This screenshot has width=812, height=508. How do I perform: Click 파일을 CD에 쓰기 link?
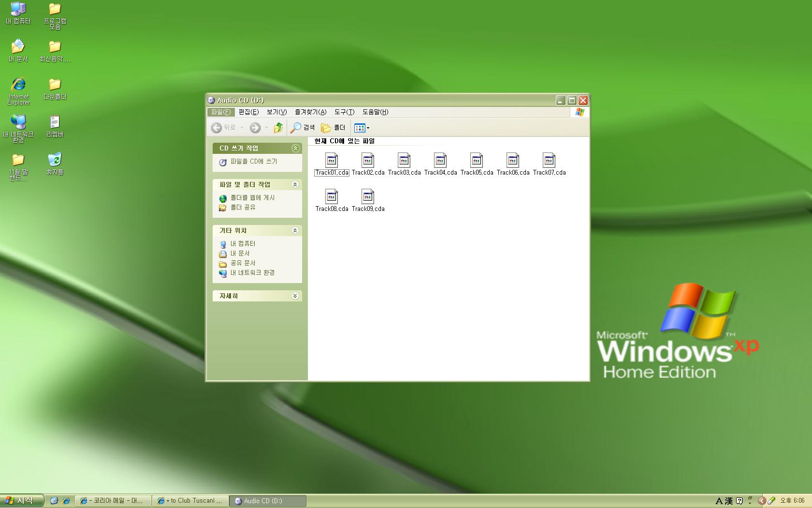[x=254, y=162]
